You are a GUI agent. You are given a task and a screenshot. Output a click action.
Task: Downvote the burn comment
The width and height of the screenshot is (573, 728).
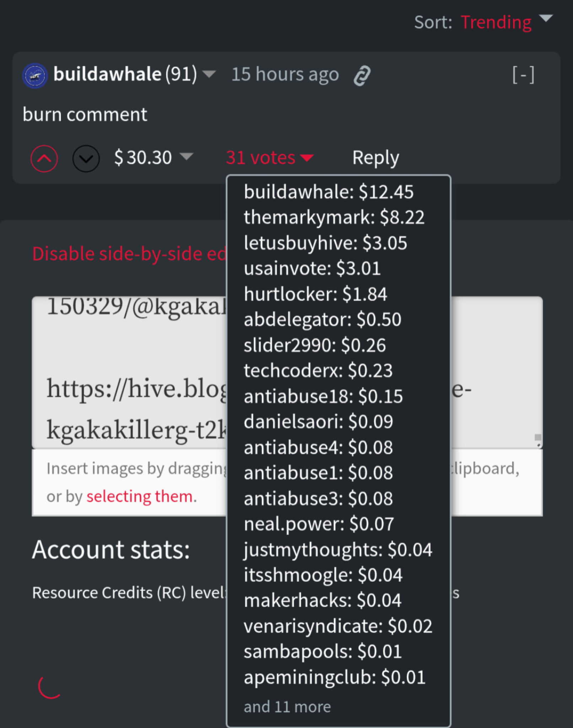pos(86,159)
